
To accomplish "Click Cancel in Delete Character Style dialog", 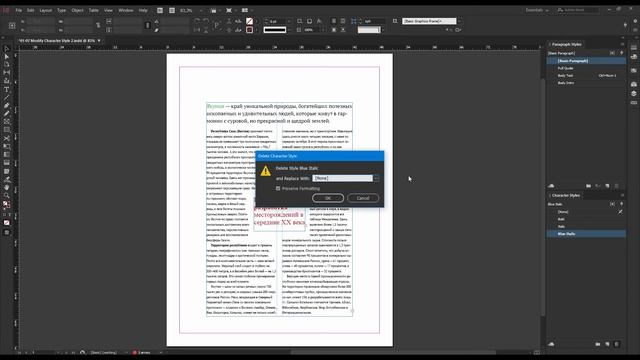I will [363, 198].
